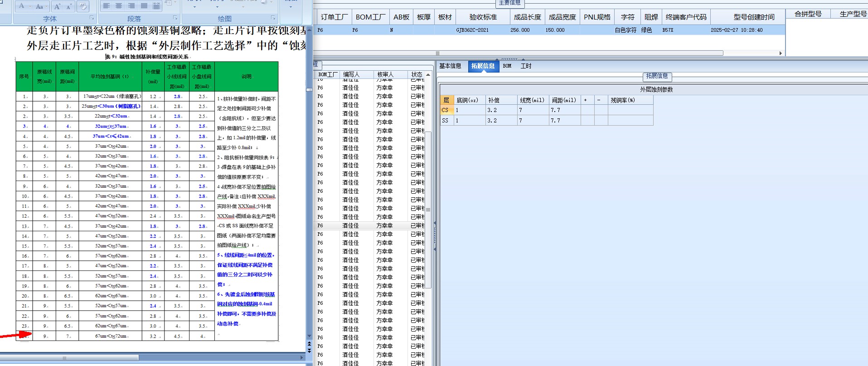Click the scroll-down arrow of Word's vertical scrollbar

pyautogui.click(x=309, y=337)
